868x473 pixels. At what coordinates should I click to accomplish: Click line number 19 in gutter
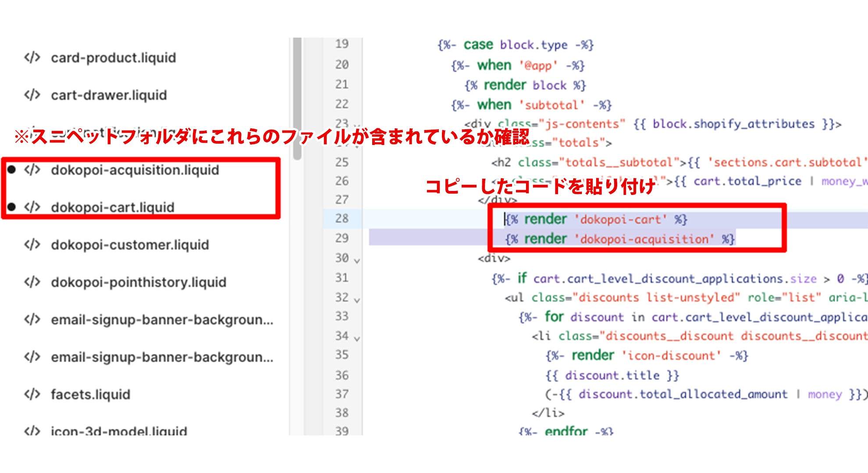coord(342,44)
